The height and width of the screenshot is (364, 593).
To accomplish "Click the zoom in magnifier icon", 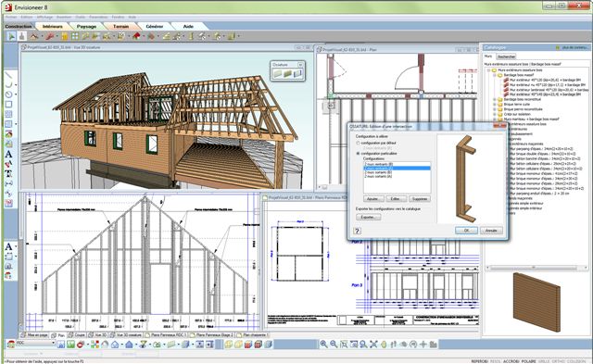I will [323, 344].
